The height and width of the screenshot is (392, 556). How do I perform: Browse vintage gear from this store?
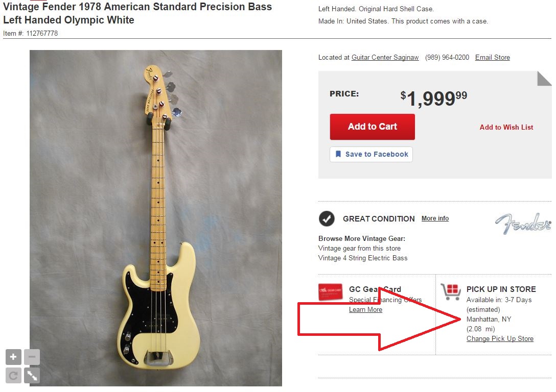tap(360, 248)
